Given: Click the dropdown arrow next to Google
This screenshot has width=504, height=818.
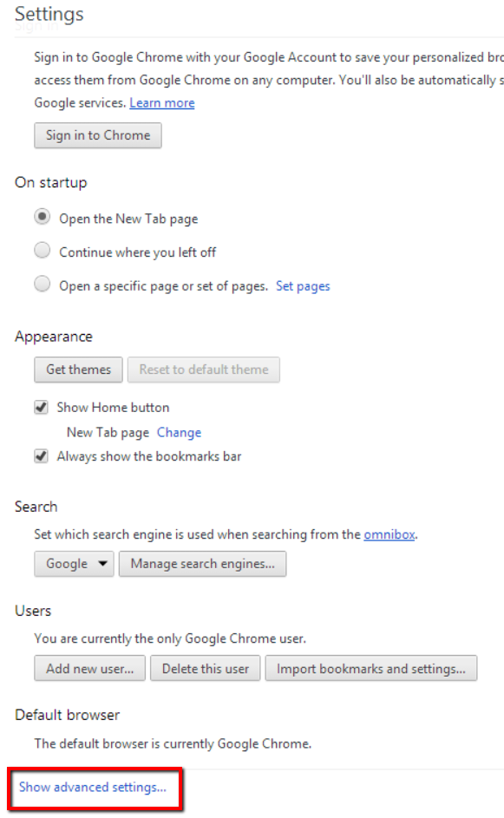Looking at the screenshot, I should (102, 564).
